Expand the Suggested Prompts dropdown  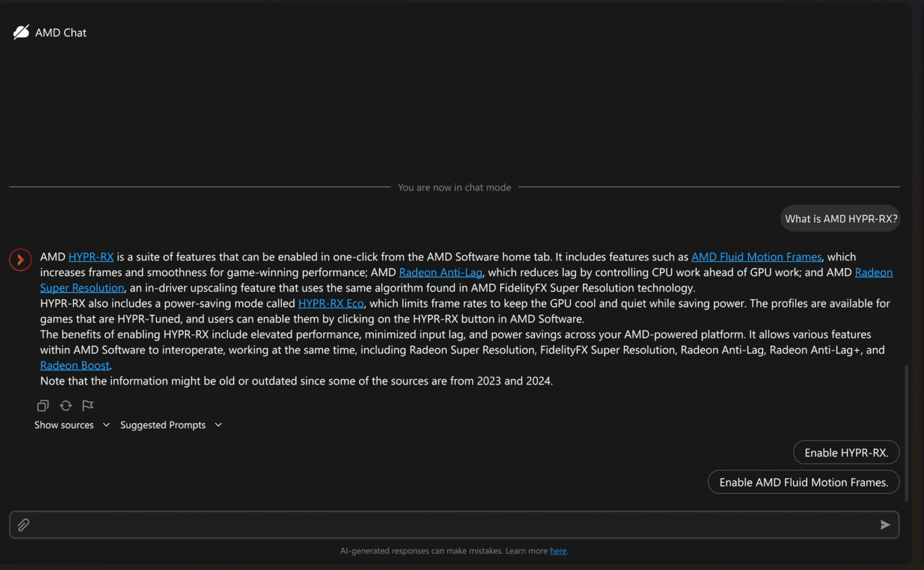[171, 425]
